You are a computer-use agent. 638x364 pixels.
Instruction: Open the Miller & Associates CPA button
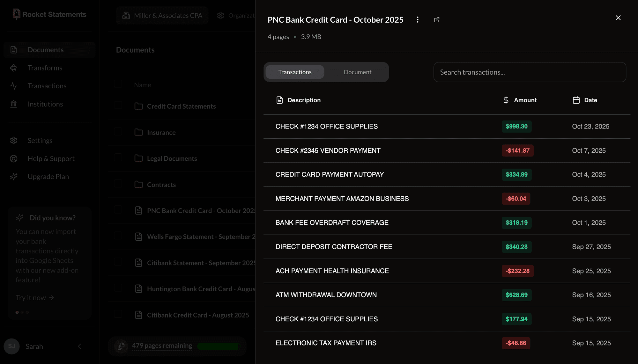[x=162, y=15]
